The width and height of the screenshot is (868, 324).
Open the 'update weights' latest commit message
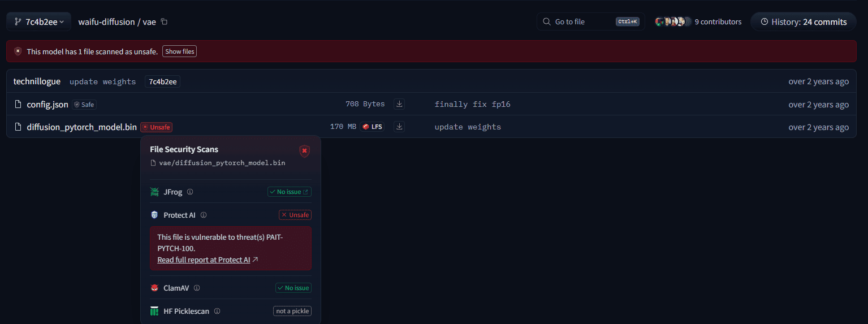(x=102, y=81)
